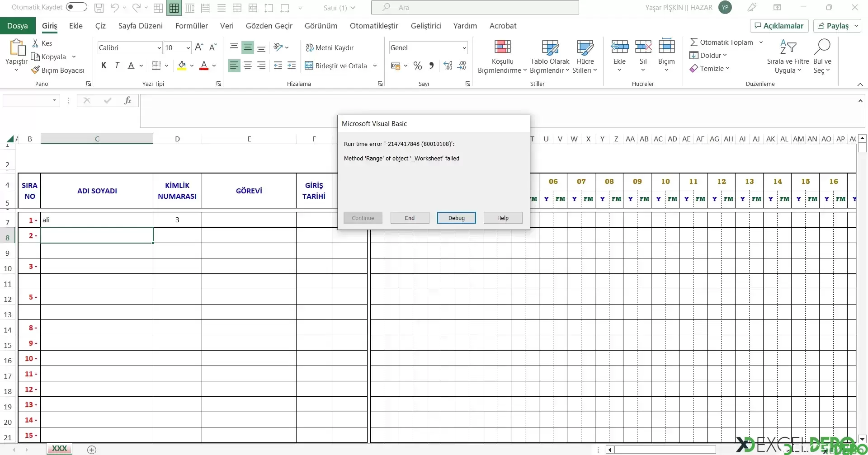Click the column D header
Image resolution: width=868 pixels, height=455 pixels.
(x=177, y=139)
